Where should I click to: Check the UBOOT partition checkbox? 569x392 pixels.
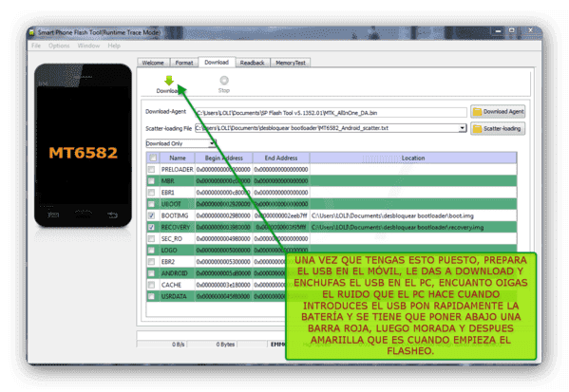point(152,204)
